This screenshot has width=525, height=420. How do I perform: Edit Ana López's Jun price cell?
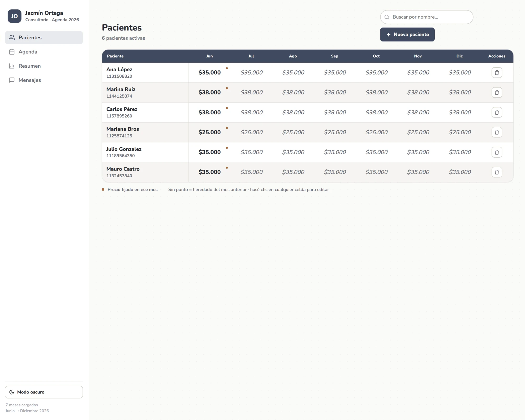click(209, 72)
